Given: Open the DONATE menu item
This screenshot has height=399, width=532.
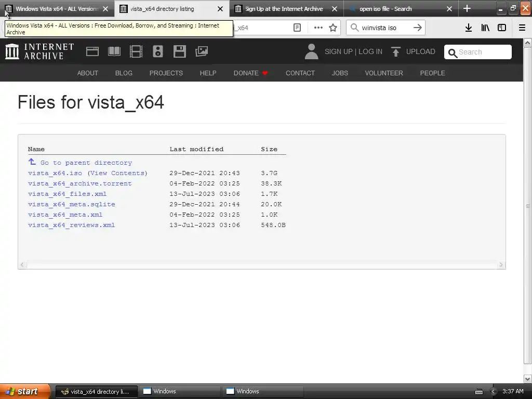Looking at the screenshot, I should [x=251, y=73].
